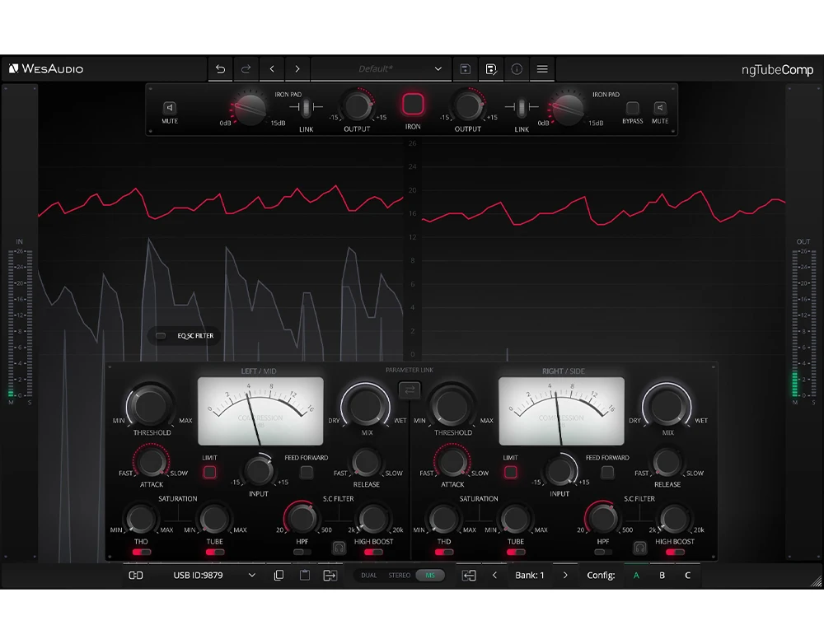Toggle the red IRON button
The image size is (824, 644).
point(413,104)
